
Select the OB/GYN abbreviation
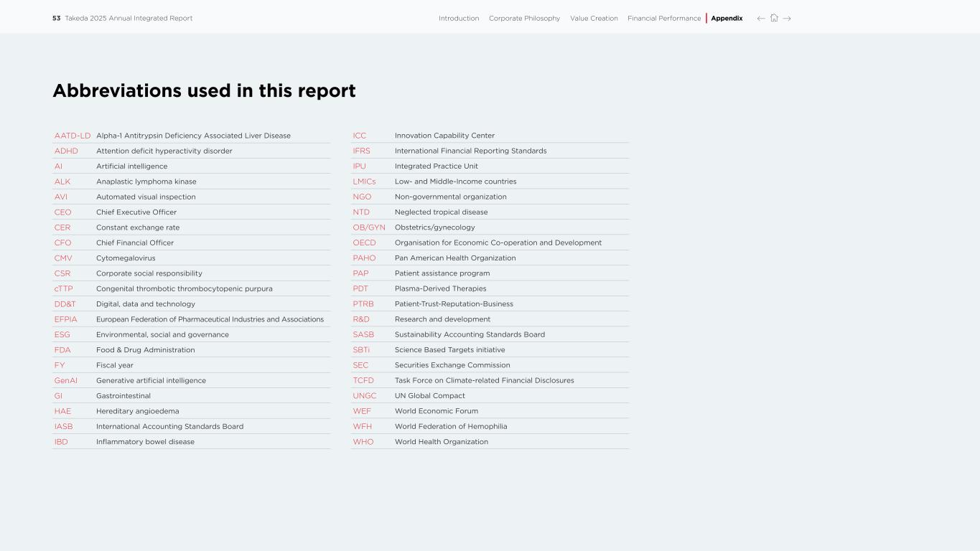point(369,227)
